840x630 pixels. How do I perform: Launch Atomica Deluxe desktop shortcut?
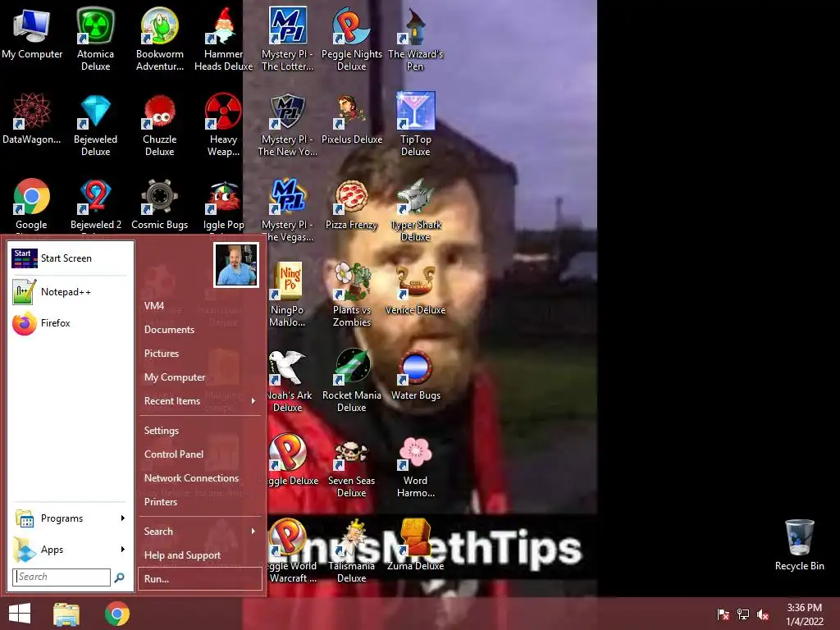tap(95, 39)
